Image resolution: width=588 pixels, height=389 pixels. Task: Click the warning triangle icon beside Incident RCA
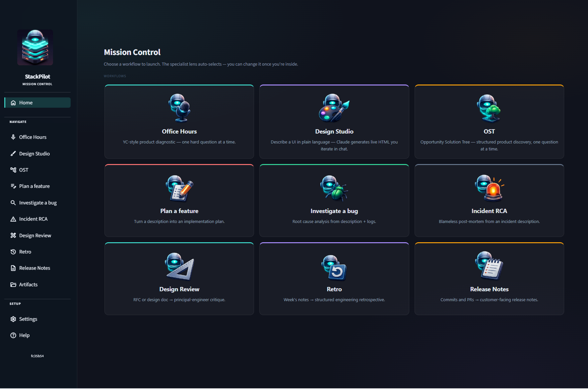point(13,219)
